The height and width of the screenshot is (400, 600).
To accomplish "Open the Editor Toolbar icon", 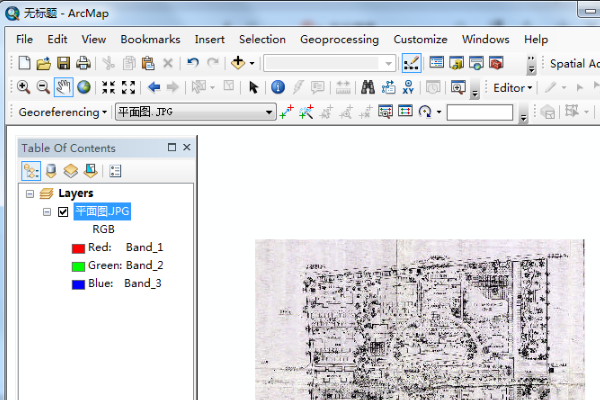I will 412,63.
